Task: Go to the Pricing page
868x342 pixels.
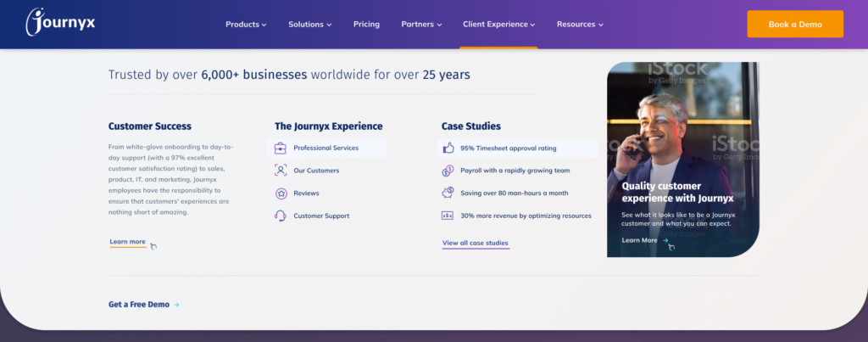Action: pos(366,25)
